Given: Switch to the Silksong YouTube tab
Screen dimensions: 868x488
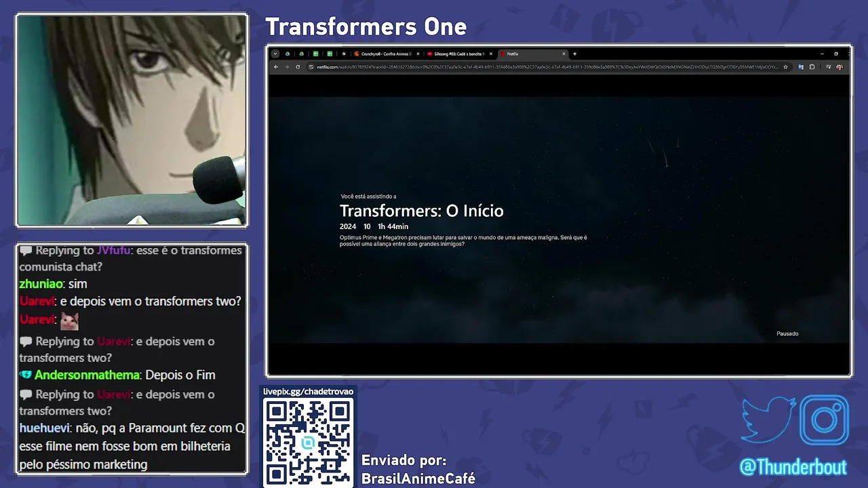Looking at the screenshot, I should (x=460, y=54).
